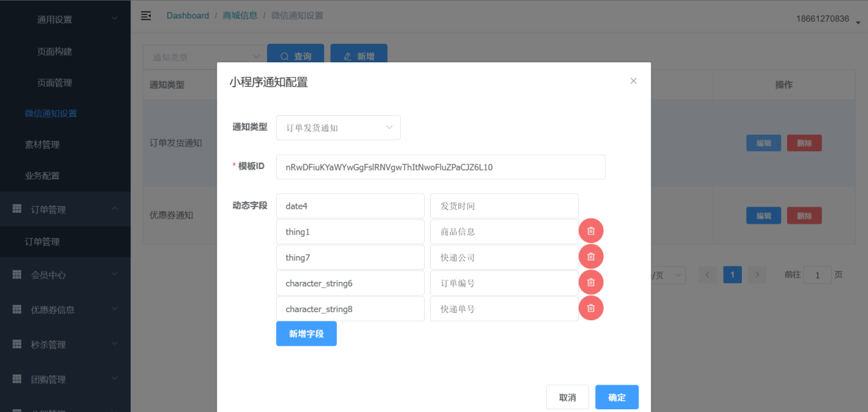Confirm with the 确定 button
Viewport: 868px width, 412px height.
click(617, 398)
